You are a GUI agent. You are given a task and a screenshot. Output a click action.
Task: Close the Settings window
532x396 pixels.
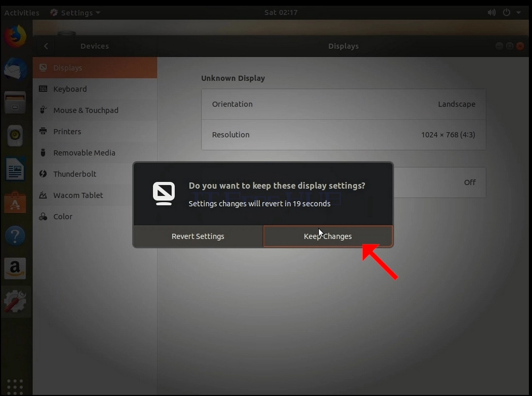[520, 46]
